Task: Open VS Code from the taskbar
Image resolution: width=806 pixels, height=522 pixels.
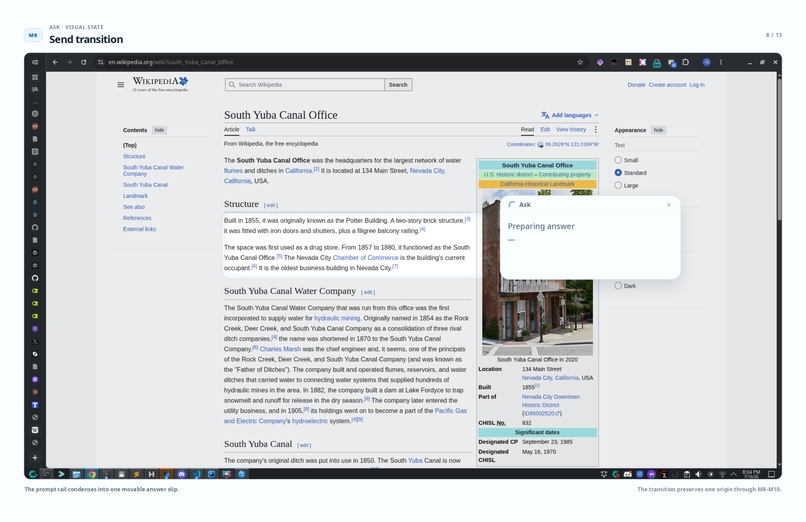Action: tap(196, 474)
